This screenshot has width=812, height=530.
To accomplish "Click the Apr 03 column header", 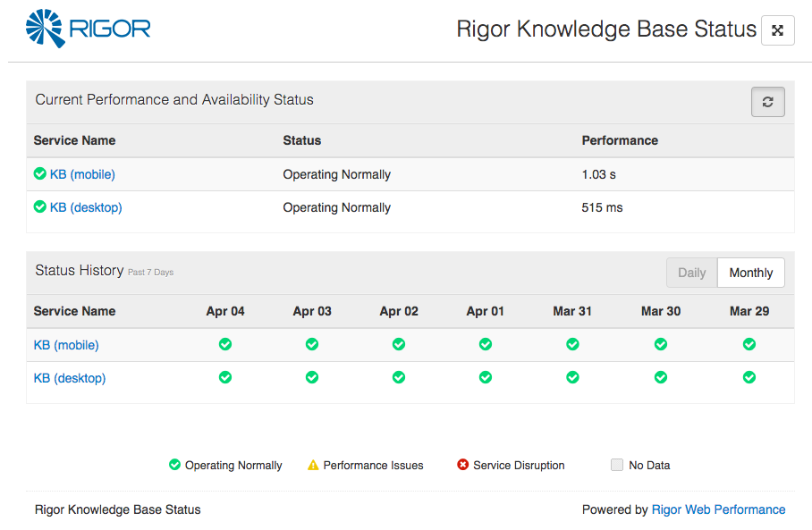I will click(312, 311).
